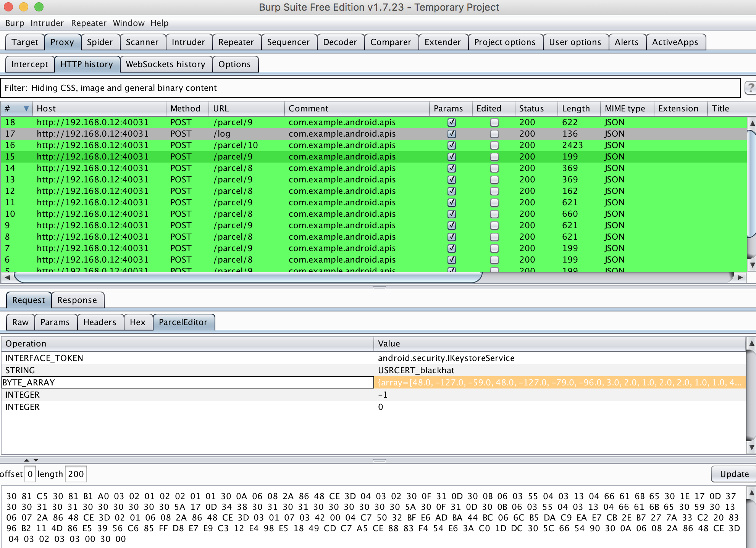Image resolution: width=756 pixels, height=548 pixels.
Task: Toggle Params checkbox for request 16
Action: [x=452, y=145]
